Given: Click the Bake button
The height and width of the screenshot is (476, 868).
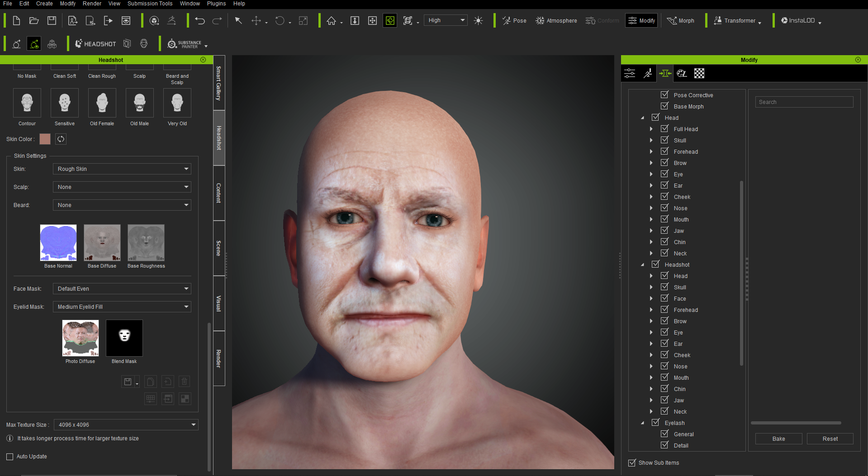Looking at the screenshot, I should point(778,439).
